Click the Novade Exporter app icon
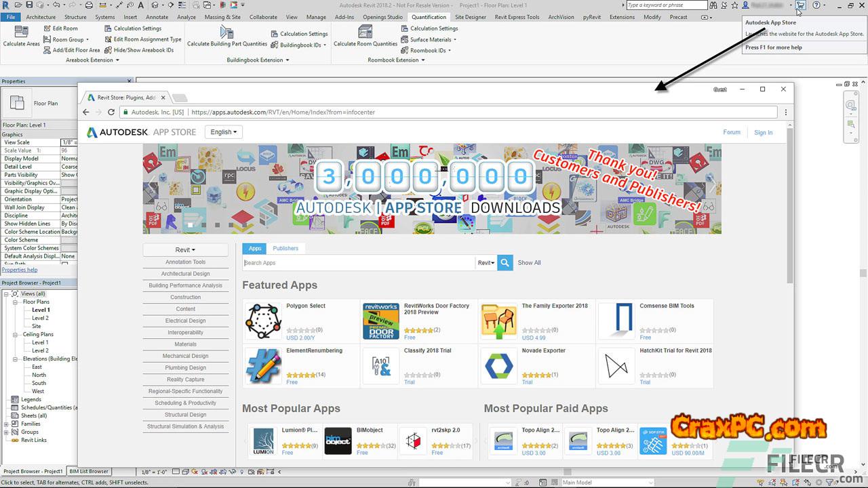 [x=498, y=366]
